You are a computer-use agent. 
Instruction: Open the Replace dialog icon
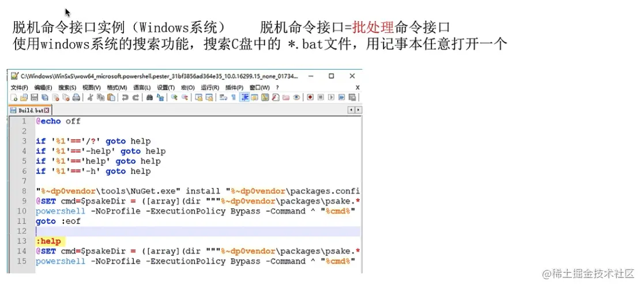pyautogui.click(x=160, y=97)
